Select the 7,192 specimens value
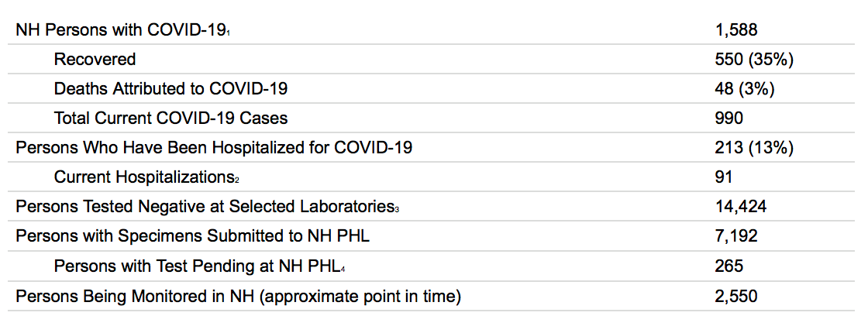Viewport: 868px width, 316px height. [736, 235]
